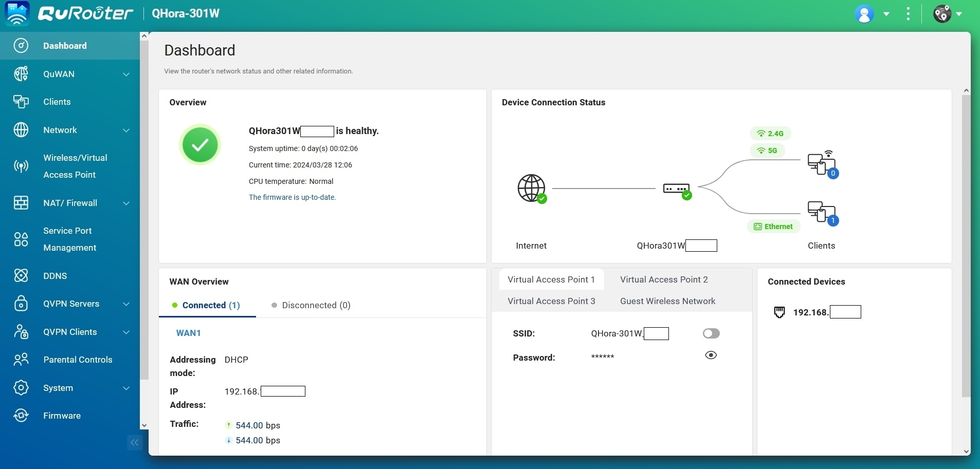Click the Network globe sidebar icon

[21, 130]
